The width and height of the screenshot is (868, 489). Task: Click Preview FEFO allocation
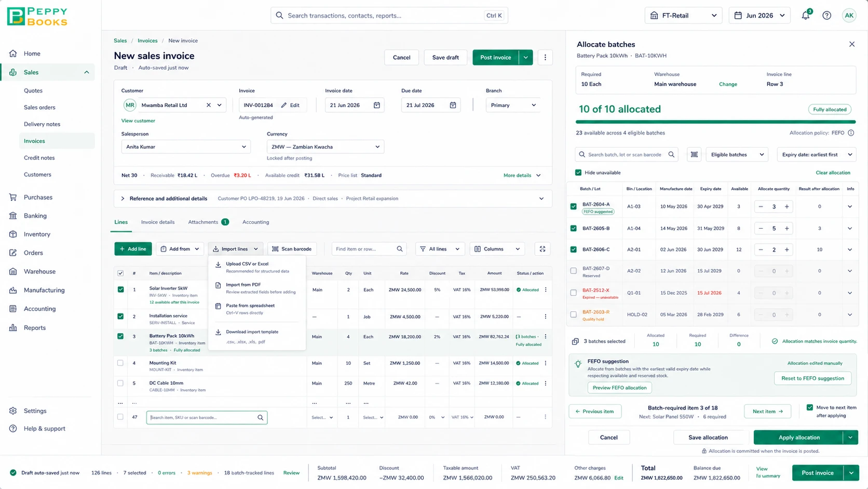click(x=619, y=388)
